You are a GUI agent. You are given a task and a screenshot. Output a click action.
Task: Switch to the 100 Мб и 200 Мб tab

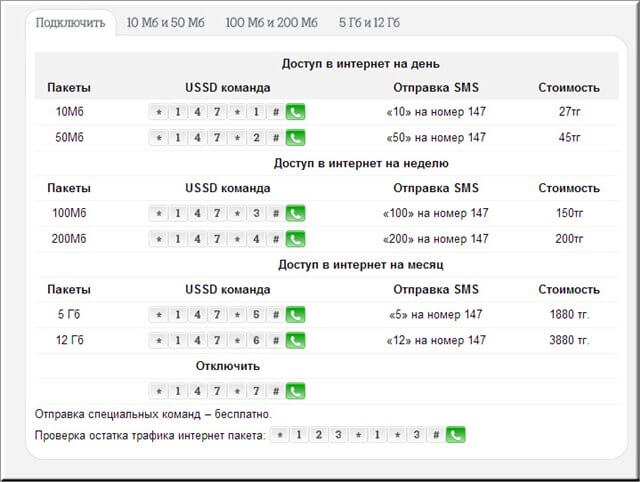click(271, 22)
